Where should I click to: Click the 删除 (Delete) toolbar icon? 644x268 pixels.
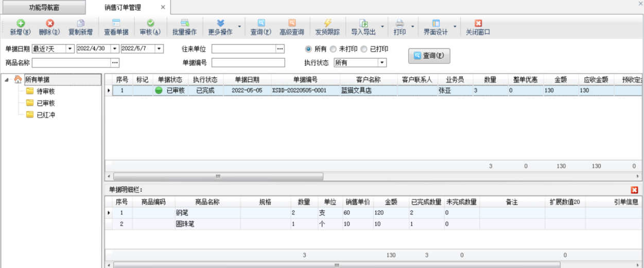point(49,24)
